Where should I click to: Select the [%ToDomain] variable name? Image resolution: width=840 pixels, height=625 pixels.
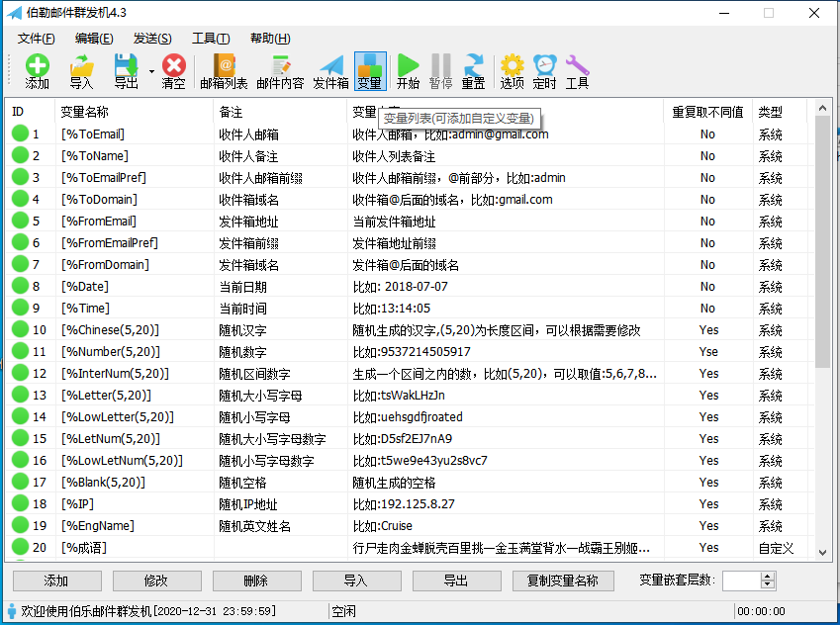click(x=99, y=199)
